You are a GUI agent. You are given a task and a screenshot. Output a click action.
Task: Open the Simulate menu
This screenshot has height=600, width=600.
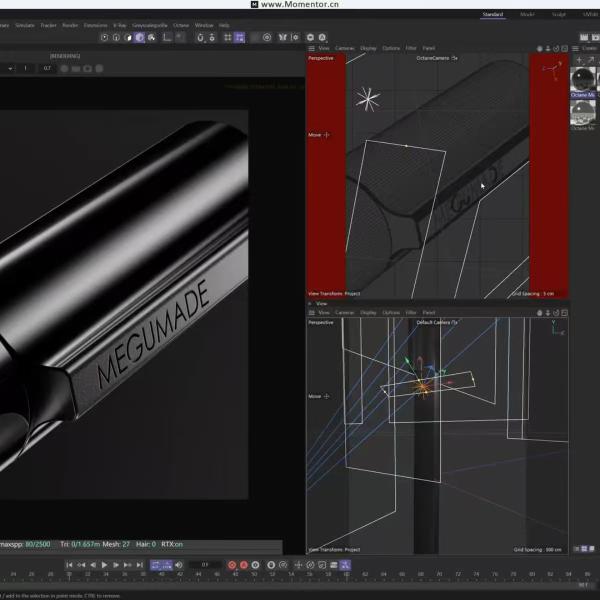(x=25, y=25)
